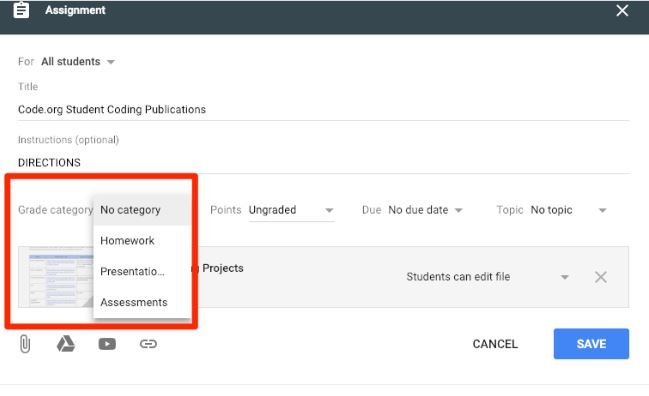Click the assignment Title text field
This screenshot has height=396, width=649.
coord(323,110)
